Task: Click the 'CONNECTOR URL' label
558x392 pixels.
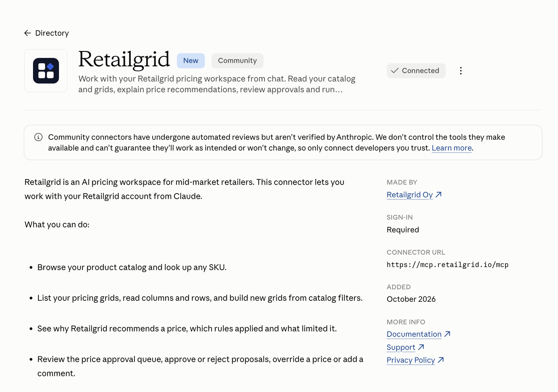Action: click(416, 252)
